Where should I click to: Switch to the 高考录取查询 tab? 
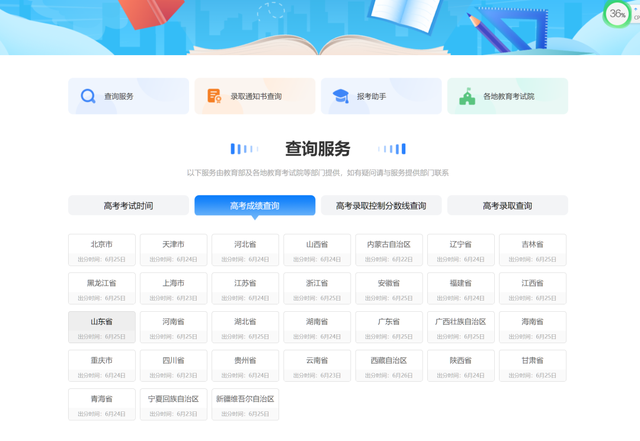507,206
